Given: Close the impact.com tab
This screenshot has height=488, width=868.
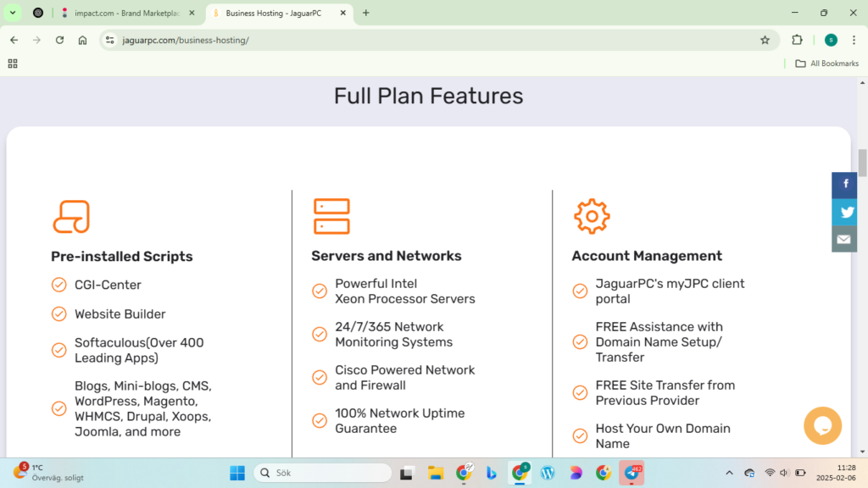Looking at the screenshot, I should coord(192,13).
